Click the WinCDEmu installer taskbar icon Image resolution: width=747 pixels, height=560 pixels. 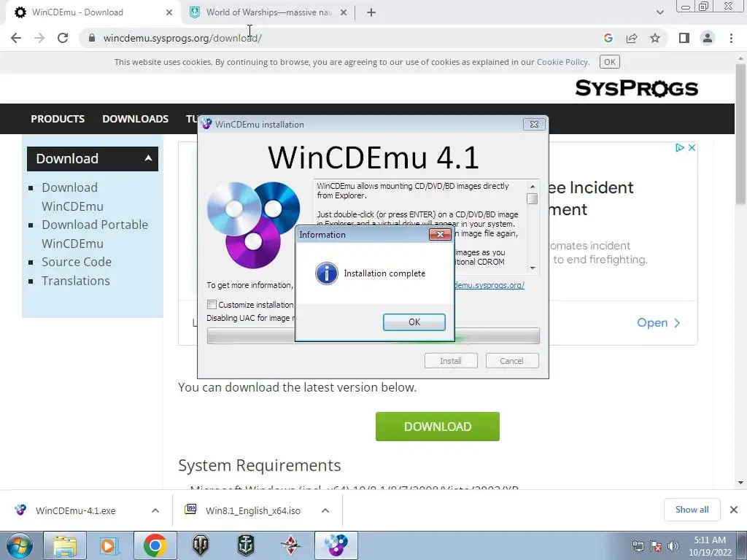pyautogui.click(x=336, y=545)
